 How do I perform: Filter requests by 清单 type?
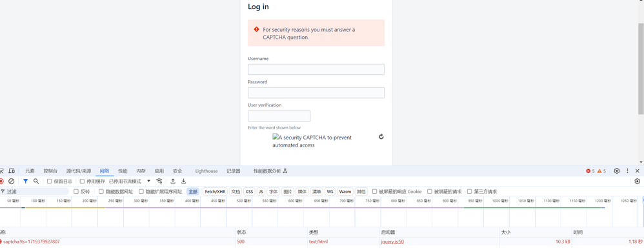[x=316, y=192]
